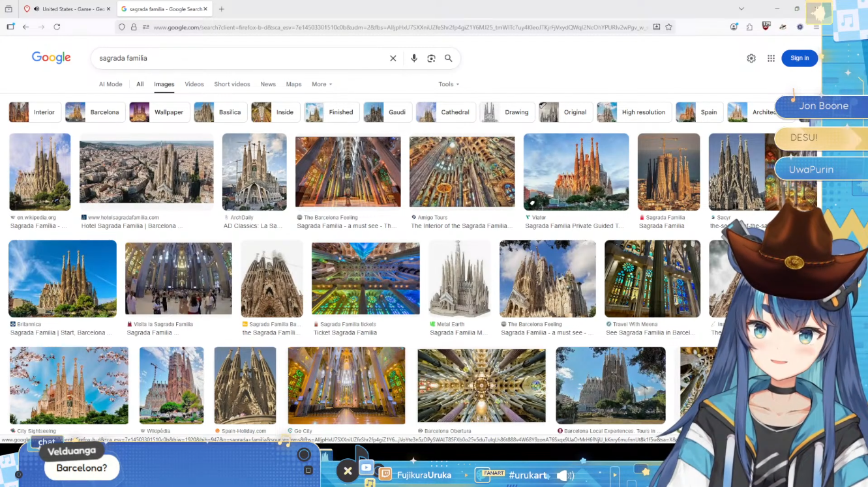The image size is (868, 487).
Task: Filter images by the Spain chip
Action: (700, 112)
